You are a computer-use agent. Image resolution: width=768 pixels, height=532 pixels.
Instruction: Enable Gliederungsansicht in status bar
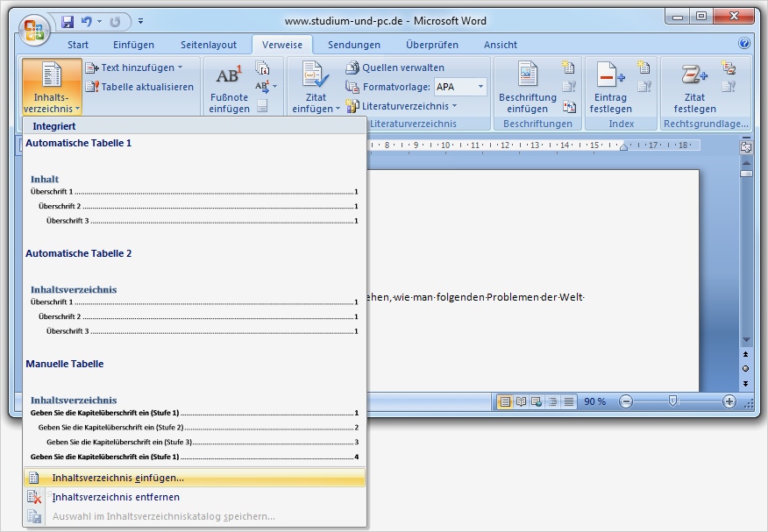click(552, 401)
